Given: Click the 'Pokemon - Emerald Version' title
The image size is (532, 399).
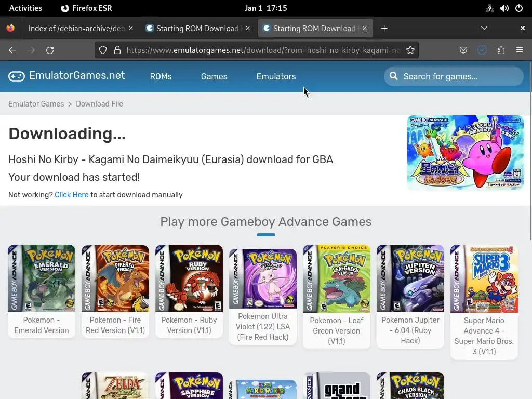Looking at the screenshot, I should [x=42, y=325].
